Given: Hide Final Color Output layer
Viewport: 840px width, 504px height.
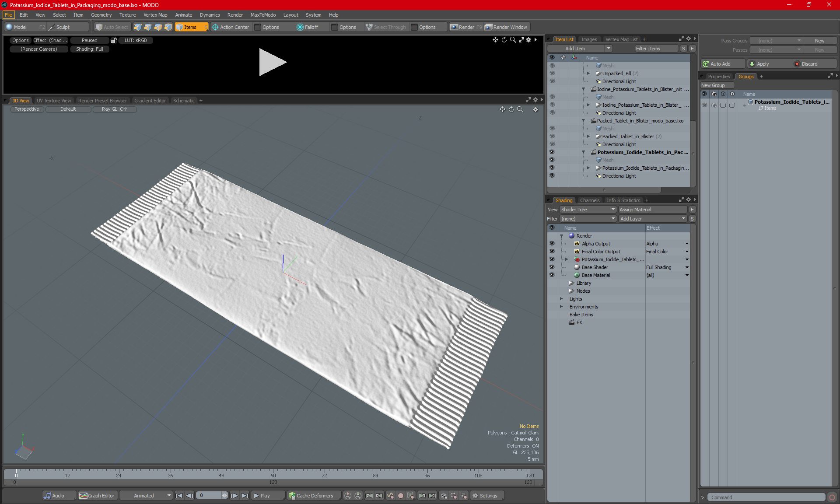Looking at the screenshot, I should pyautogui.click(x=552, y=252).
